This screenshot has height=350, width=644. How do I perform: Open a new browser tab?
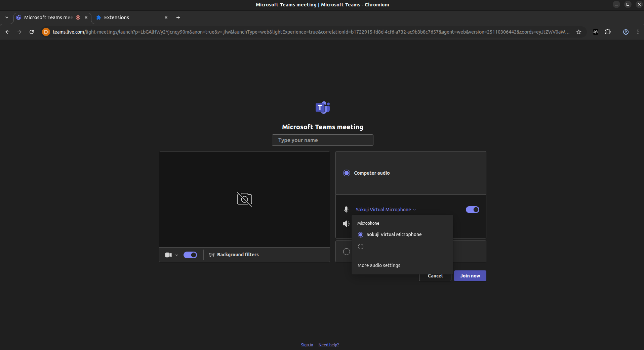[178, 17]
